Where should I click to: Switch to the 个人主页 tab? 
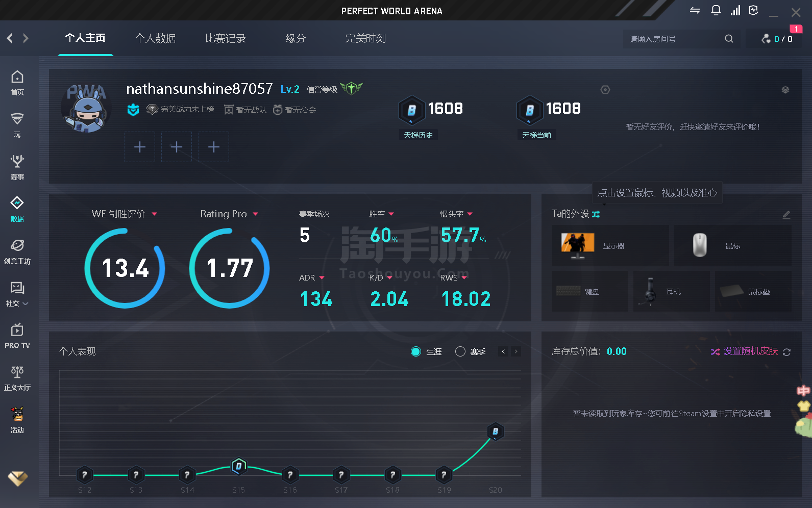(x=85, y=38)
